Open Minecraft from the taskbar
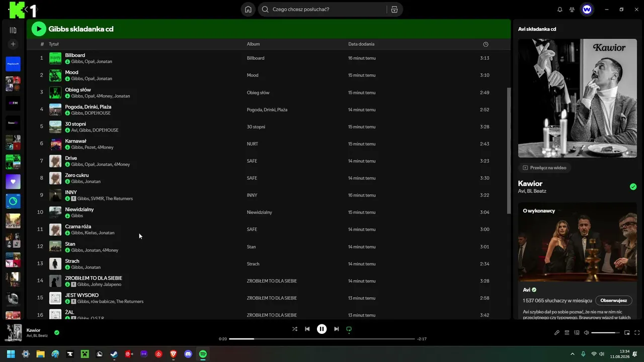644x362 pixels. 85,354
